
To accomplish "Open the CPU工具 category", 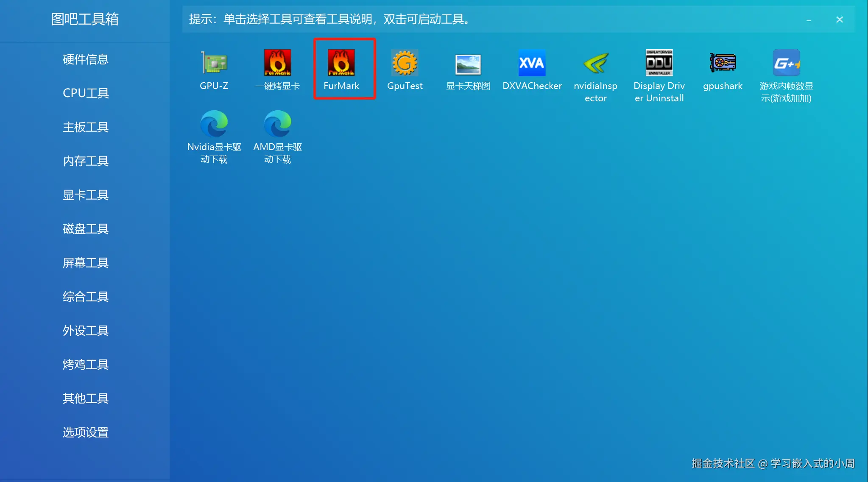I will (86, 93).
